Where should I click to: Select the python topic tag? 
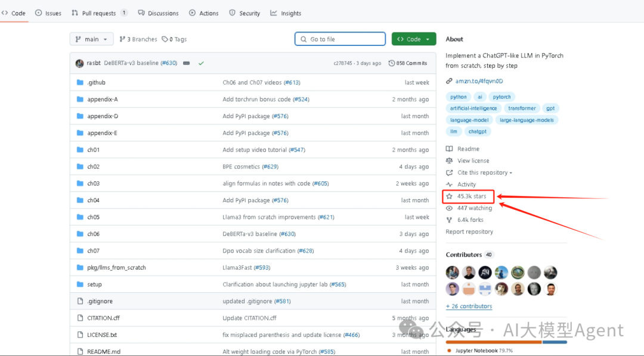[x=459, y=97]
